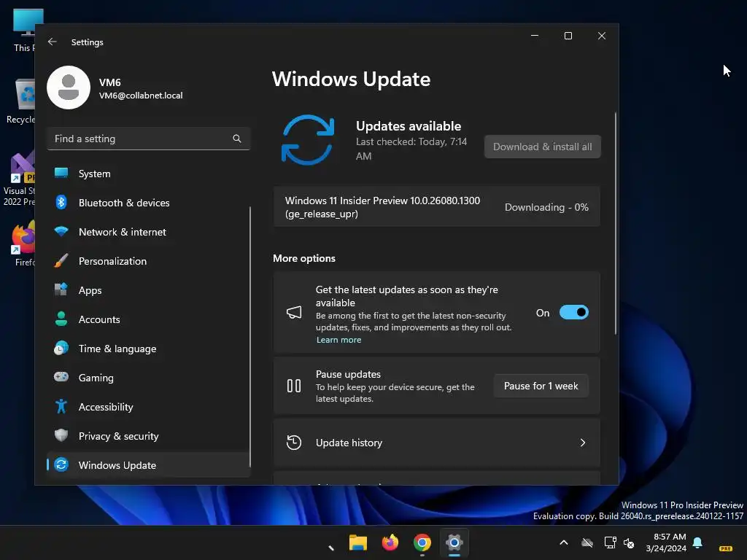Viewport: 747px width, 560px height.
Task: Click the Accessibility figure icon
Action: click(x=61, y=407)
